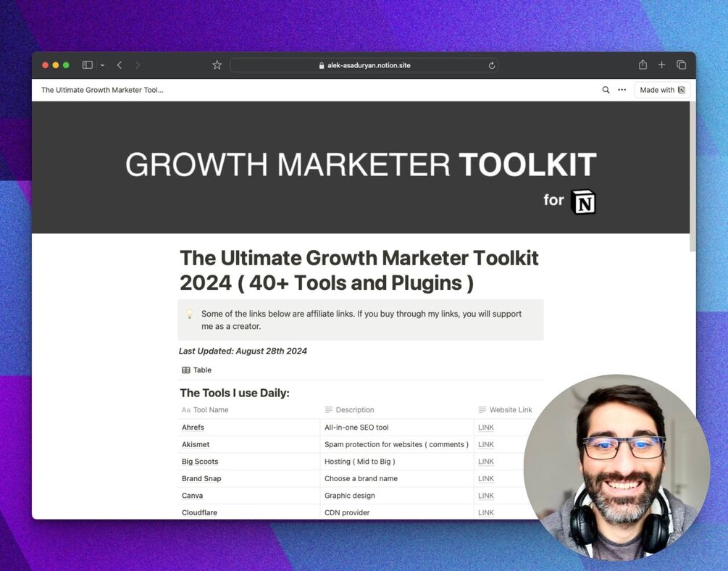Open a new tab with the plus icon

(x=661, y=65)
